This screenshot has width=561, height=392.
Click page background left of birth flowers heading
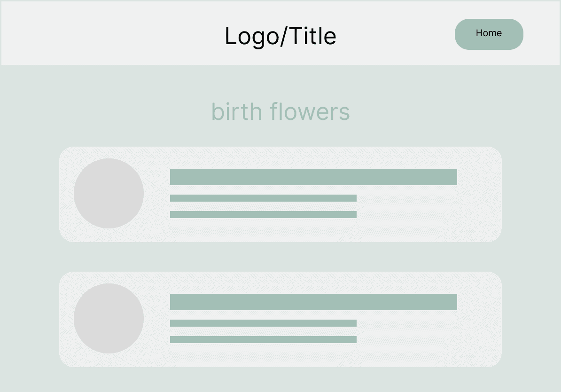click(x=106, y=111)
